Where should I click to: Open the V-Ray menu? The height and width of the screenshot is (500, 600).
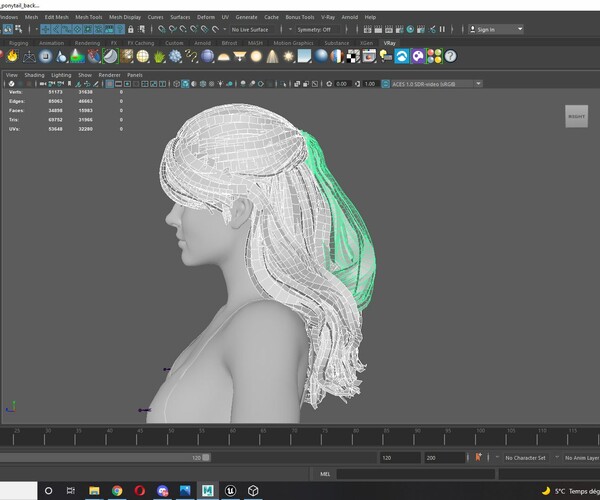pyautogui.click(x=328, y=17)
